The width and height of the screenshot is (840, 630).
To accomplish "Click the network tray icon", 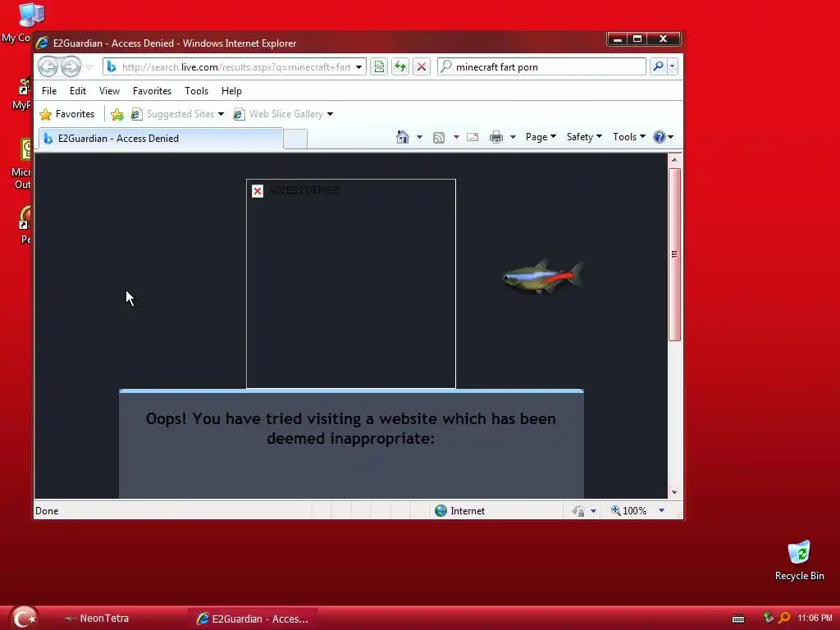I will (x=768, y=618).
